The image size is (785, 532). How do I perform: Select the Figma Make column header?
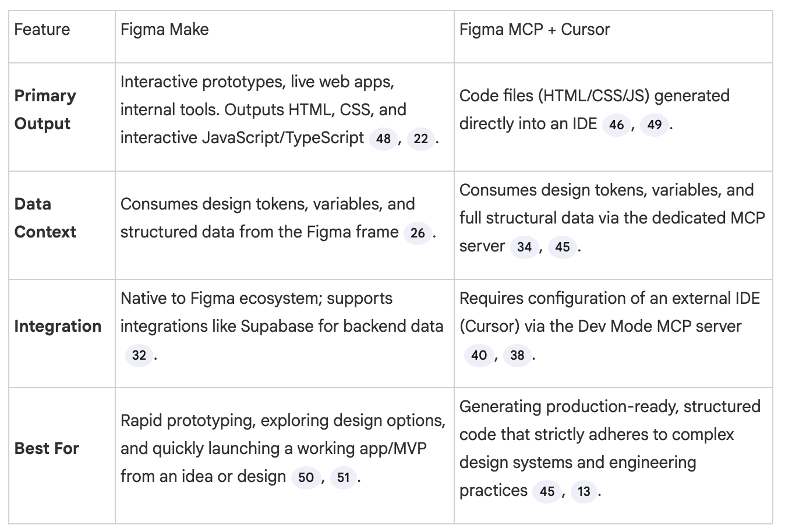point(164,29)
